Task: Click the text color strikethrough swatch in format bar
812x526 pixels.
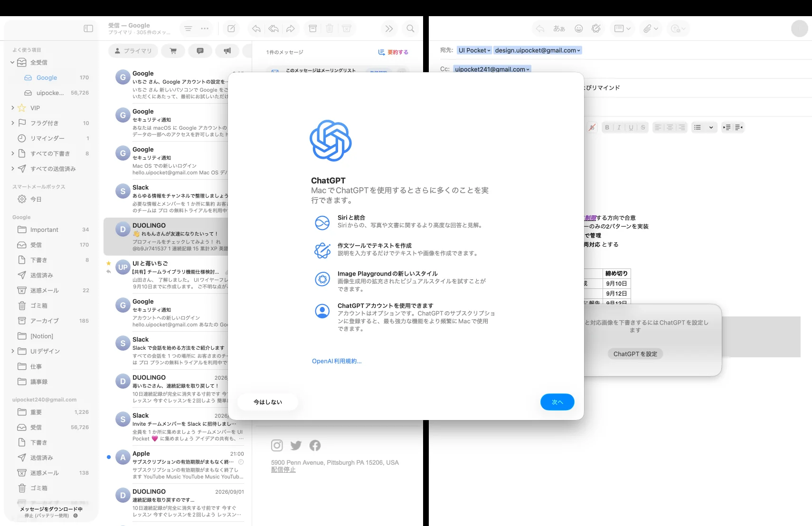Action: [592, 127]
